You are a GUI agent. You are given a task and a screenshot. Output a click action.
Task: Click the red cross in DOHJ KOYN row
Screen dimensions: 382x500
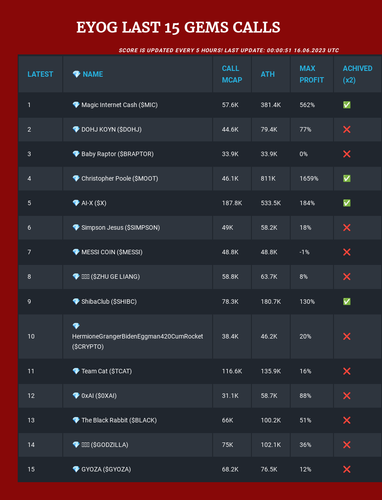coord(347,129)
